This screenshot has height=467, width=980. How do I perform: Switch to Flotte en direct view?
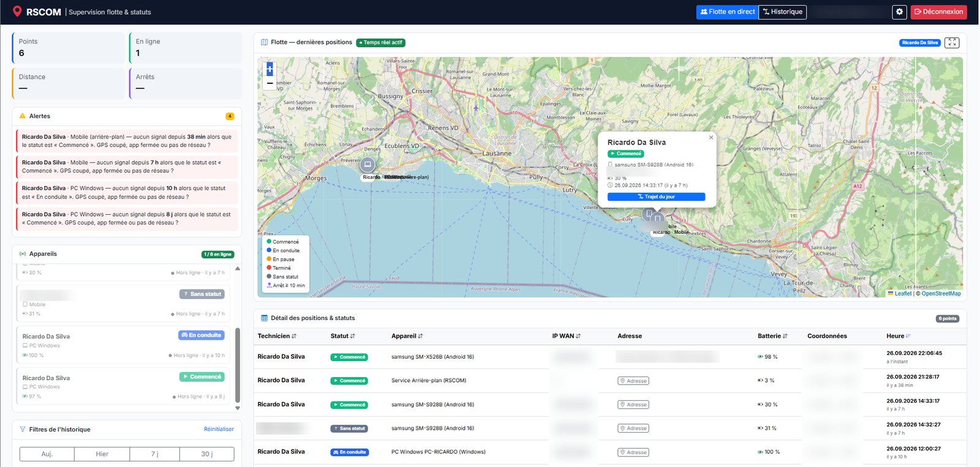click(727, 12)
